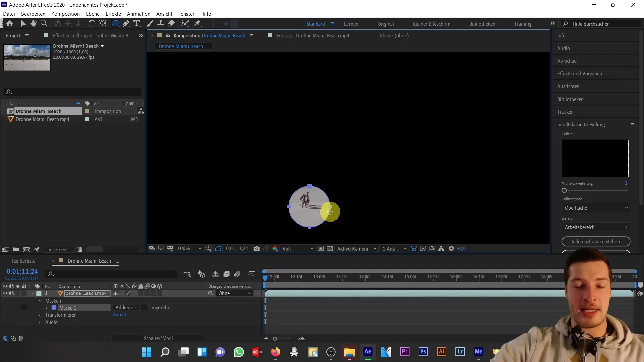Image resolution: width=644 pixels, height=362 pixels.
Task: Click Schalter/Modi toggle button
Action: pos(158,338)
